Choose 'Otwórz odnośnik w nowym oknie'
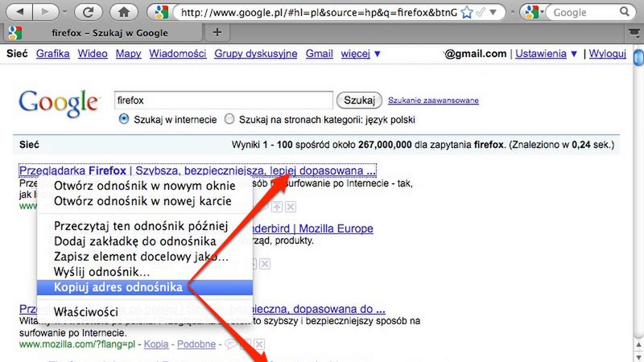Viewport: 644px width, 362px height. [x=145, y=186]
